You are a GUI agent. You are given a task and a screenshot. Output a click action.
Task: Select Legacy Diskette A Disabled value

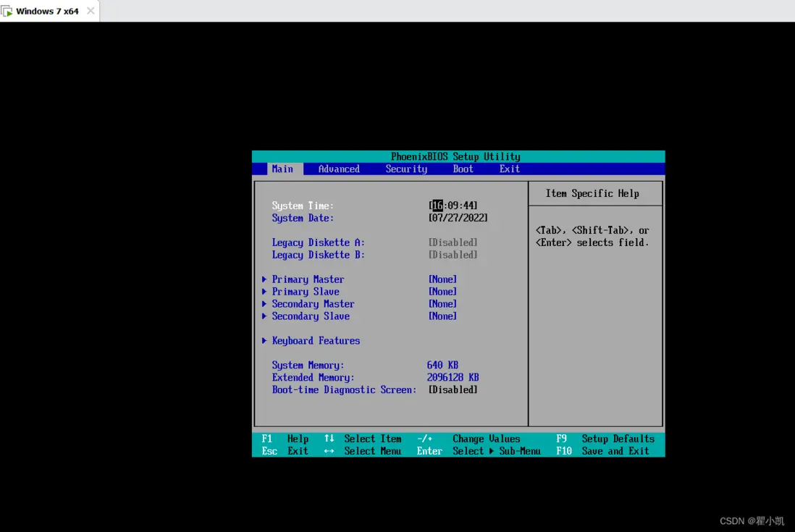[x=453, y=242]
